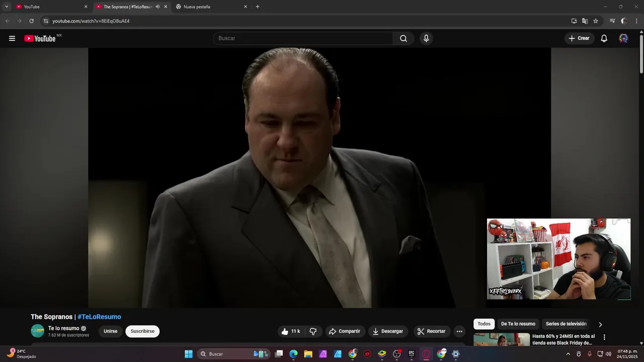Open Chrome profile avatar

pos(624,21)
